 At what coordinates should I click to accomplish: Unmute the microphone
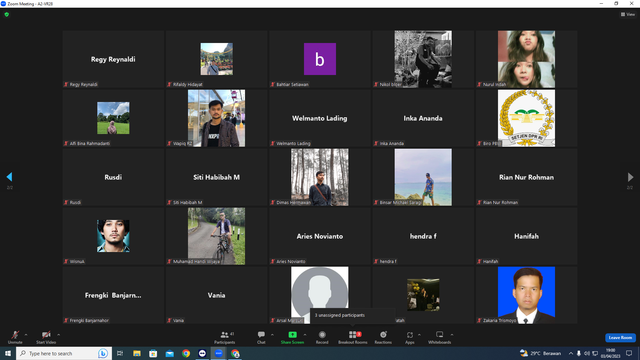15,337
